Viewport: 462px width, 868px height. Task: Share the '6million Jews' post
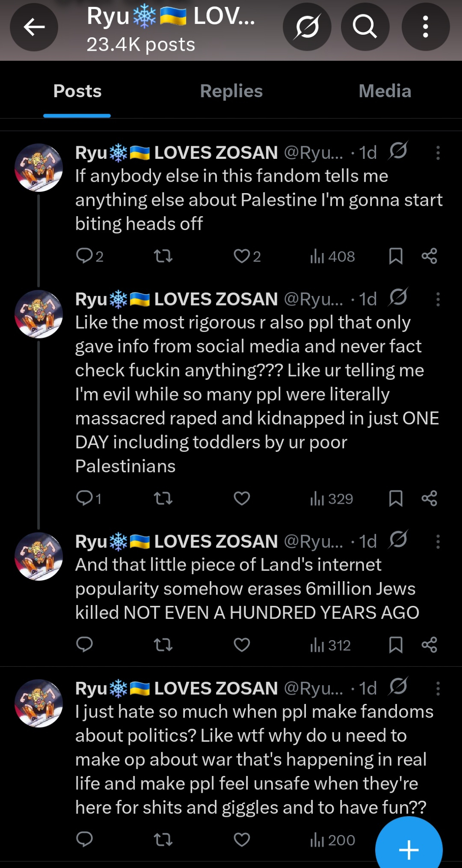tap(429, 645)
